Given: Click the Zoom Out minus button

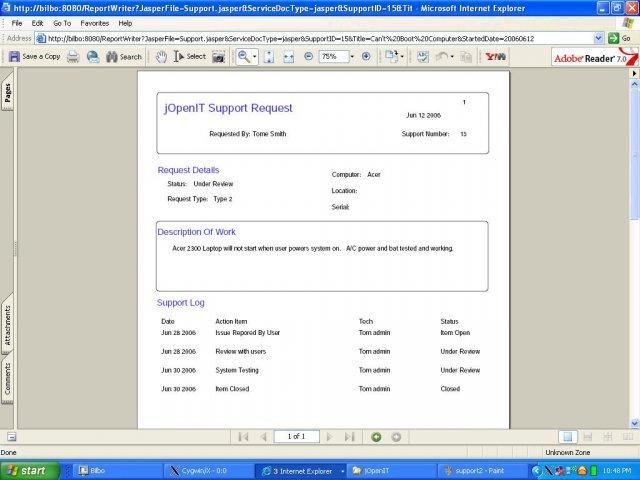Looking at the screenshot, I should 309,56.
